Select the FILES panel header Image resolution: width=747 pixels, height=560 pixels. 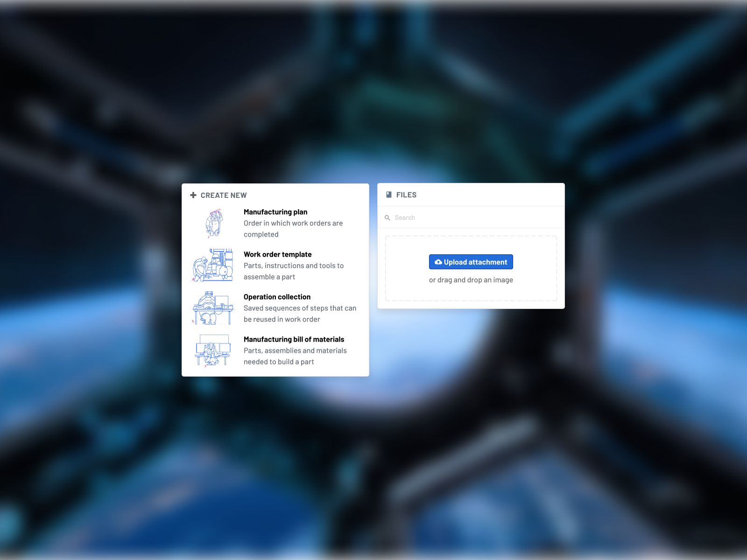(x=405, y=195)
